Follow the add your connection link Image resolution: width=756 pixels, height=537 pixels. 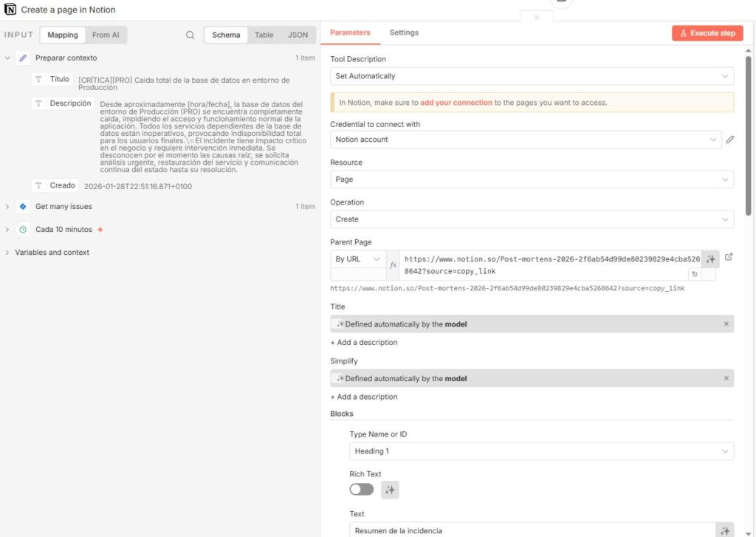coord(456,103)
